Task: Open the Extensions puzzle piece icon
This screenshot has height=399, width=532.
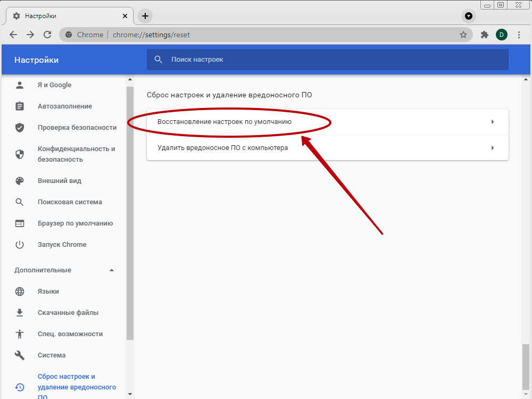Action: pos(484,35)
